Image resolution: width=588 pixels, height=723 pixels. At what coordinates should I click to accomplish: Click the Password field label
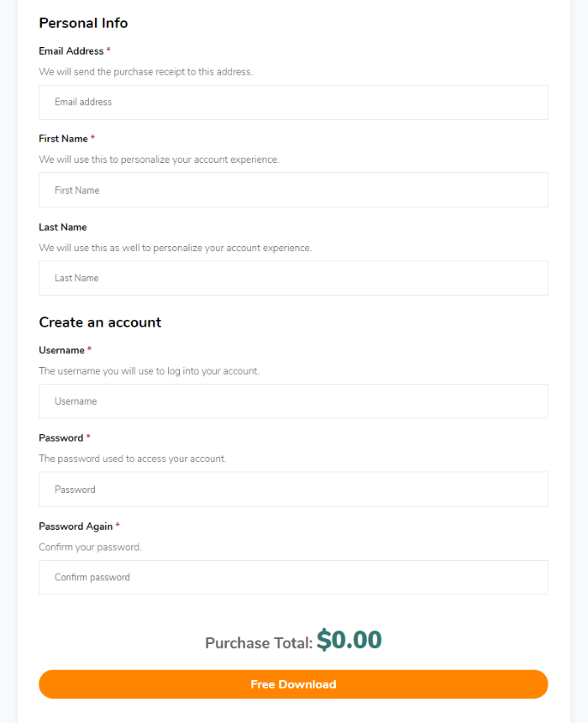pos(60,438)
